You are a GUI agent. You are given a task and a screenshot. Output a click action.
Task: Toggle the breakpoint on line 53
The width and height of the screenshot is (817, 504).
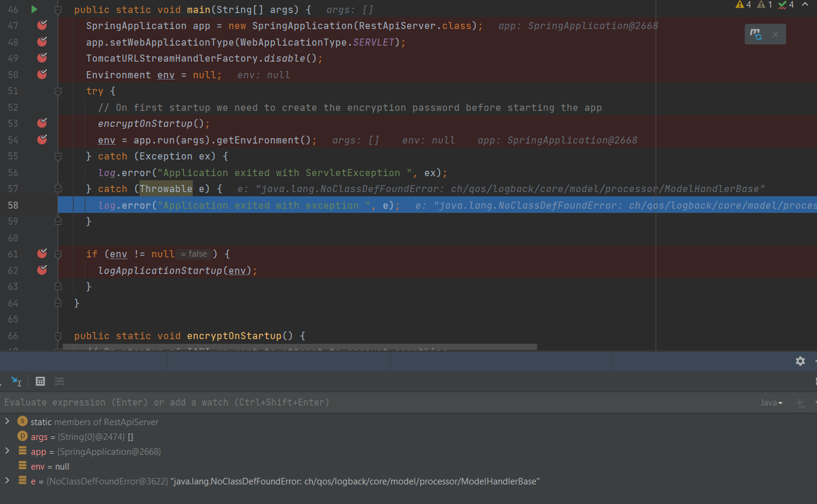click(41, 123)
